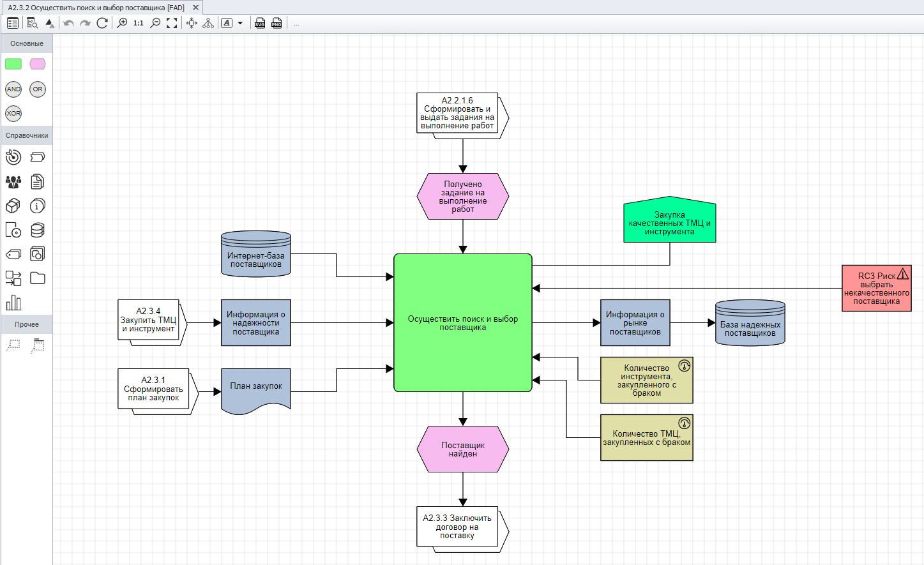
Task: Collapse the Справочники palette section
Action: point(27,135)
